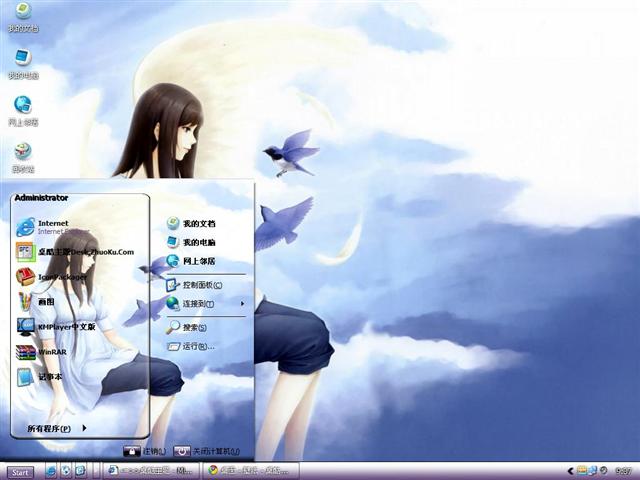Click the second quick launch globe icon
Image resolution: width=640 pixels, height=480 pixels.
pyautogui.click(x=66, y=471)
